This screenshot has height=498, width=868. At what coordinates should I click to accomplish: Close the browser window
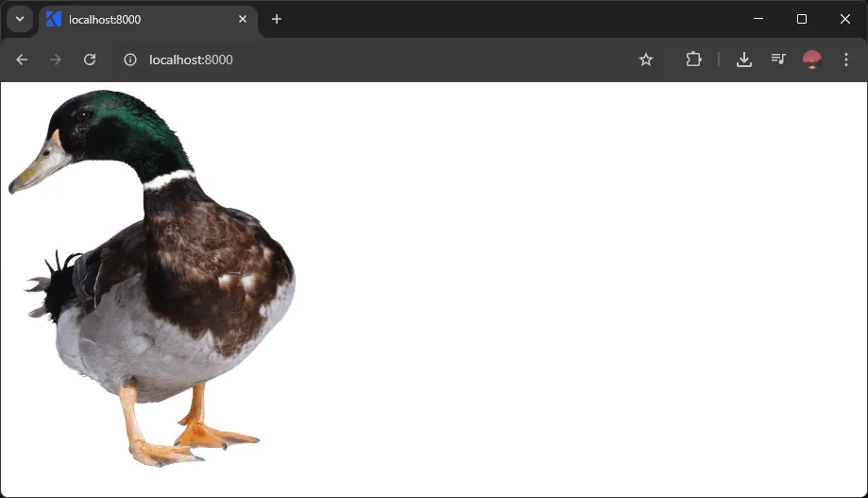[845, 19]
